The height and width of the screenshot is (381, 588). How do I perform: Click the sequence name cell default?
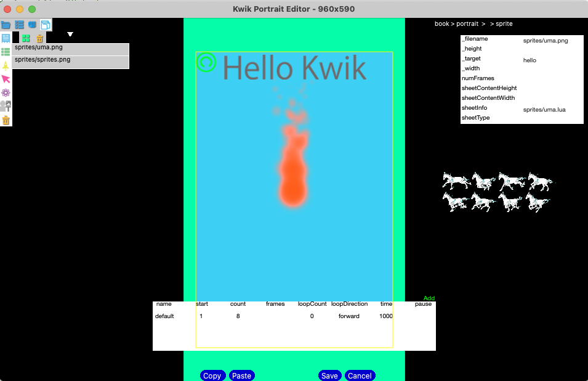pos(164,316)
